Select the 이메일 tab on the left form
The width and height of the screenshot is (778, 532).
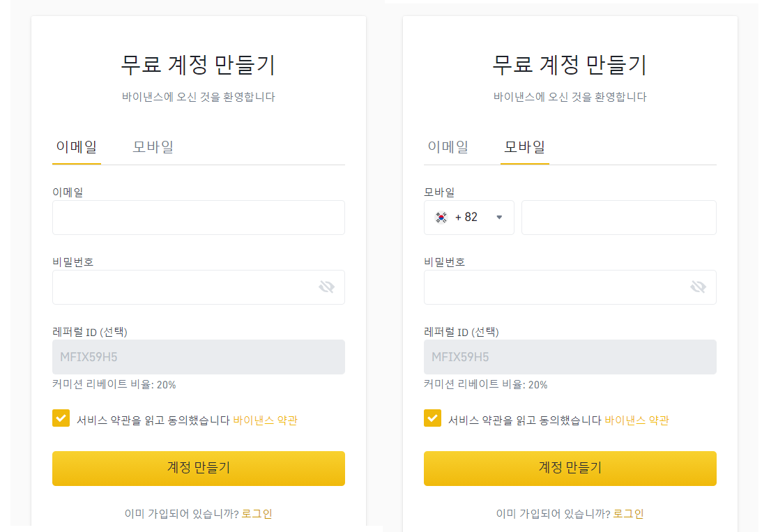click(x=76, y=146)
